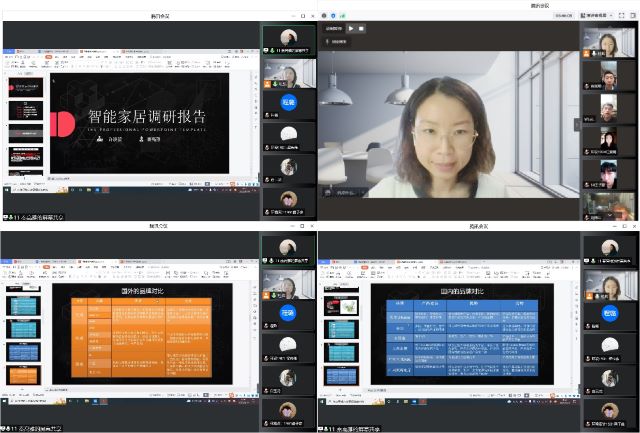Select slide 4 thumbnail in 智能家居调研报告 window
The width and height of the screenshot is (640, 433).
26,157
